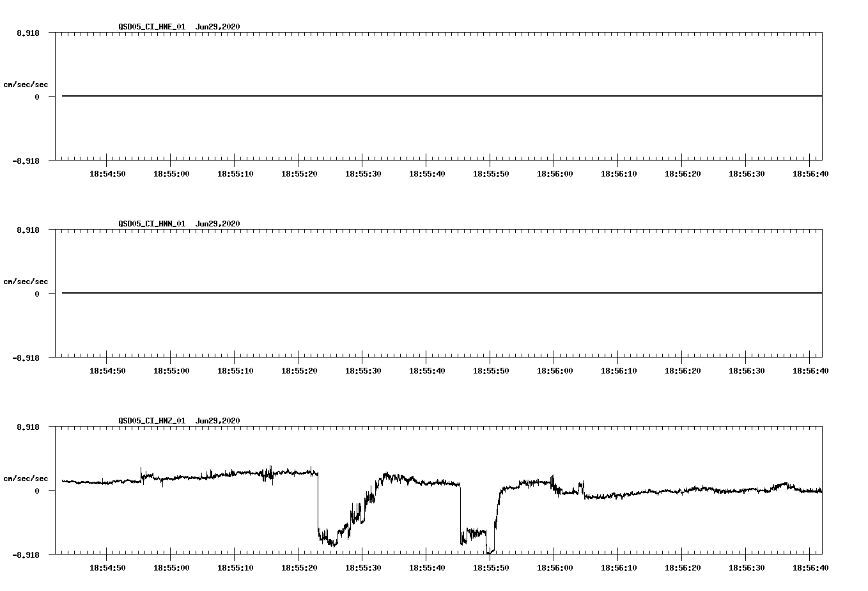Click 18:56:40 time label under HNZ plot

tap(810, 568)
